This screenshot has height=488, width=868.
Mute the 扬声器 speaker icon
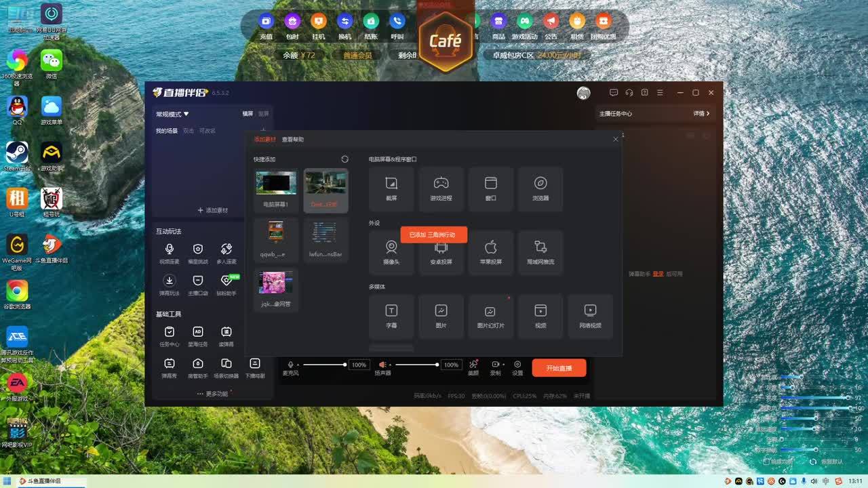point(382,365)
